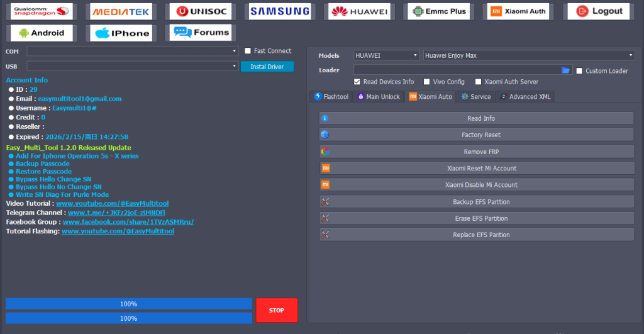This screenshot has width=644, height=334.
Task: Expand the USB device dropdown
Action: click(133, 66)
